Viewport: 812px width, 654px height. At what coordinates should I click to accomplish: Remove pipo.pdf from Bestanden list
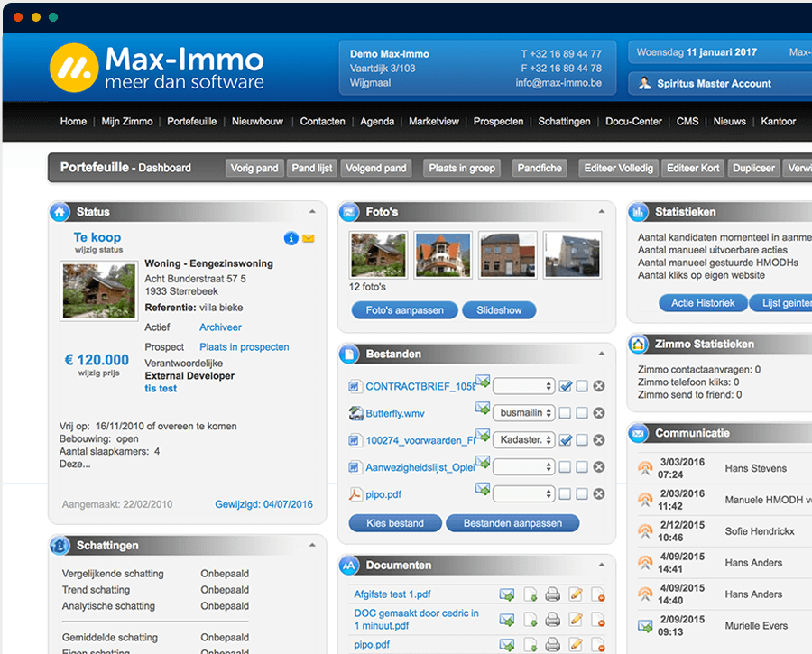pyautogui.click(x=599, y=493)
